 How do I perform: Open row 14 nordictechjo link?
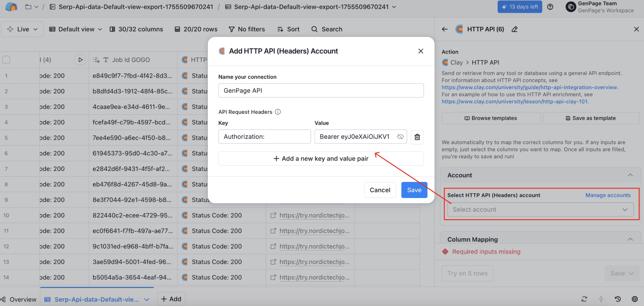click(314, 277)
